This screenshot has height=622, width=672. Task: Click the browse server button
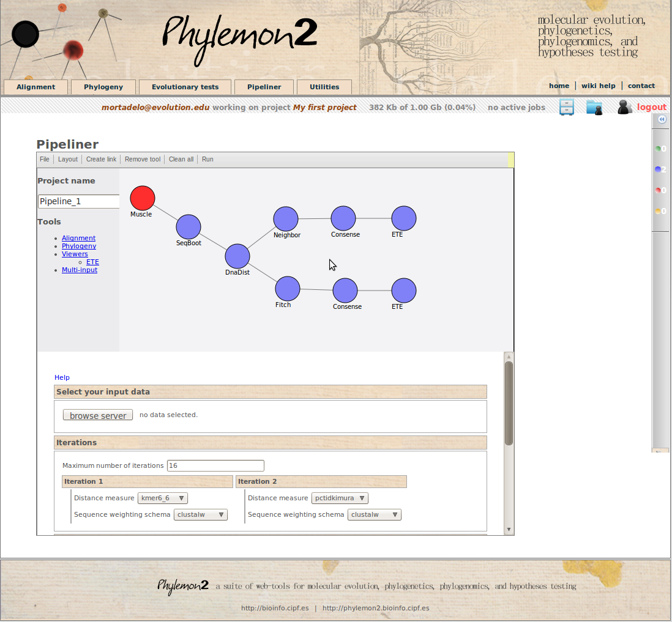(x=98, y=415)
